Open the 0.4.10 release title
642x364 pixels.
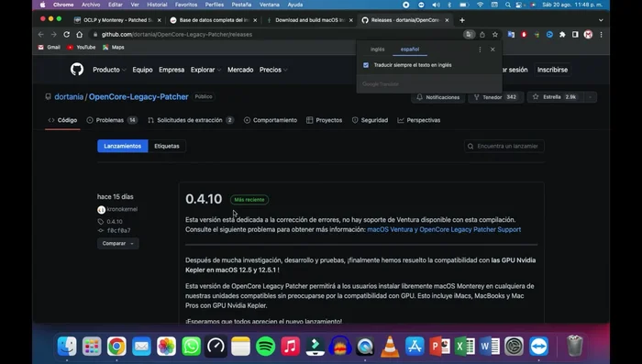point(204,199)
